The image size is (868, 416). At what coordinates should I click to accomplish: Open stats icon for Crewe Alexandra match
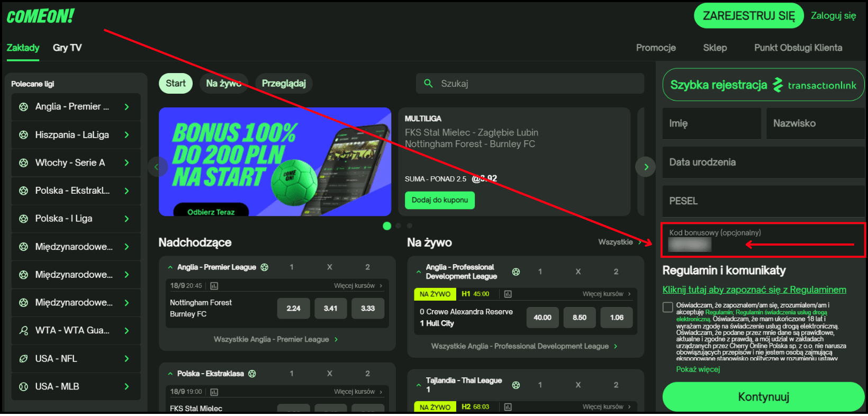click(508, 294)
